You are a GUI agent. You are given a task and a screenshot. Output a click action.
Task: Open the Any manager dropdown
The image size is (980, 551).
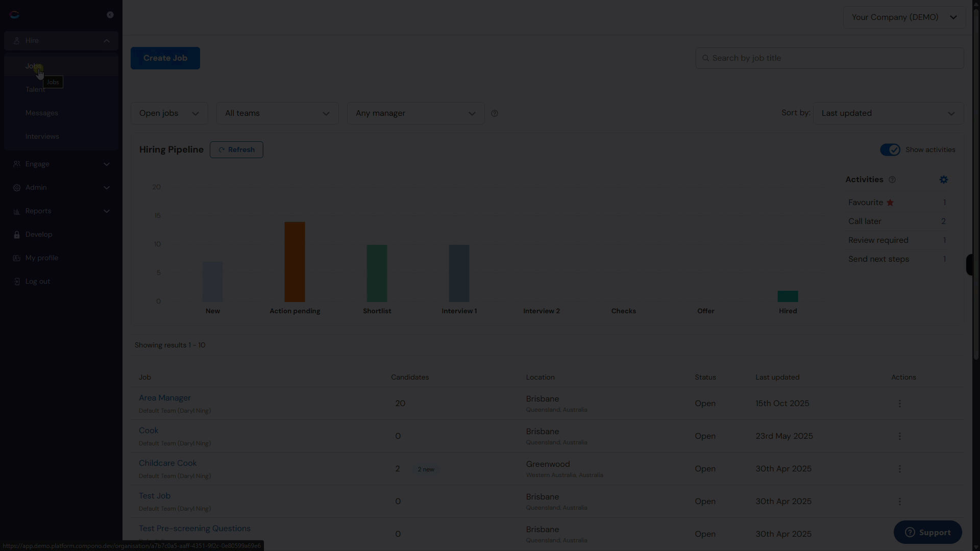[416, 113]
